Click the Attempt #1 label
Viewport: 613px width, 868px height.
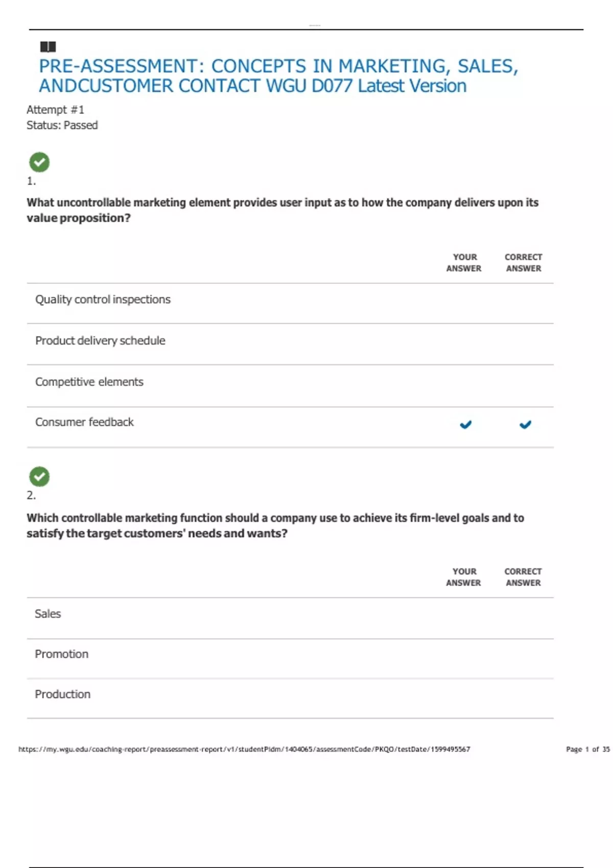click(x=55, y=110)
